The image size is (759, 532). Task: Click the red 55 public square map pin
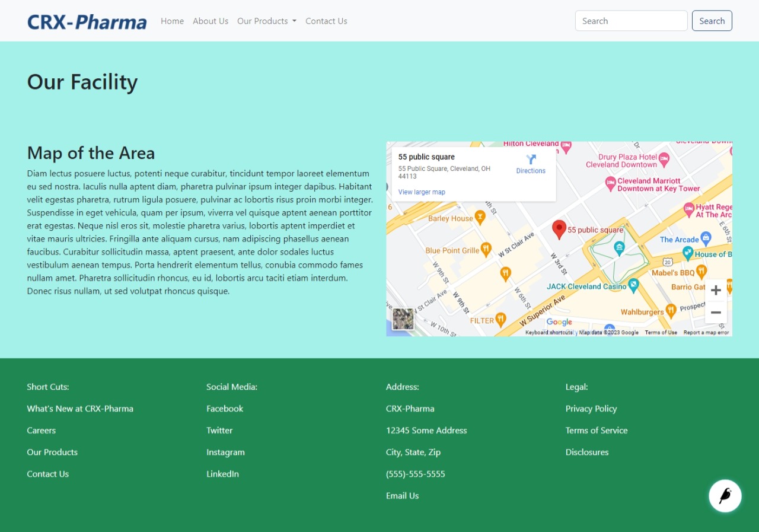click(x=559, y=229)
